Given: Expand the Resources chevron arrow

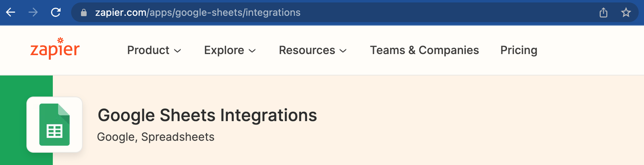Looking at the screenshot, I should point(343,51).
